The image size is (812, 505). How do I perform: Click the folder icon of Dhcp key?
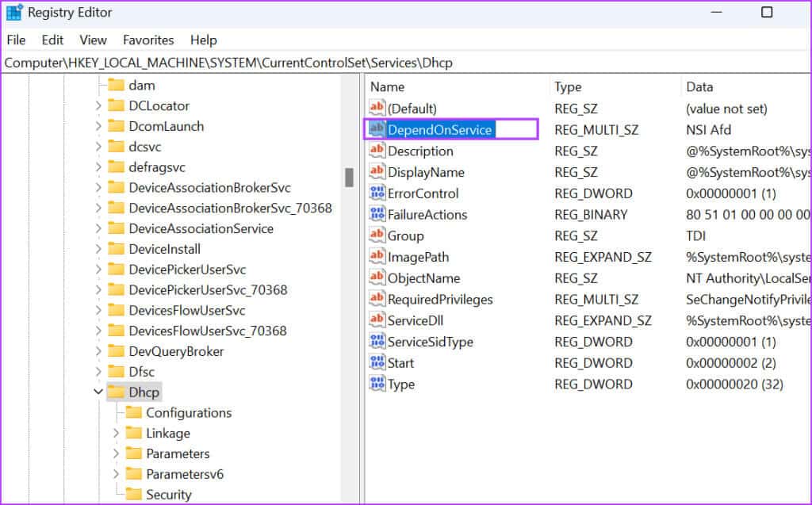[116, 392]
